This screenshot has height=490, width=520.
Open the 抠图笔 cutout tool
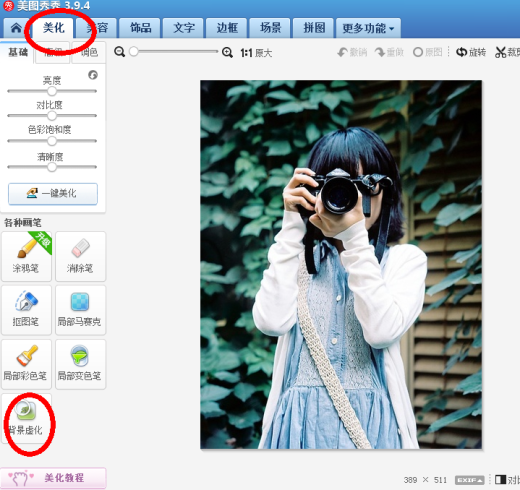(x=26, y=310)
